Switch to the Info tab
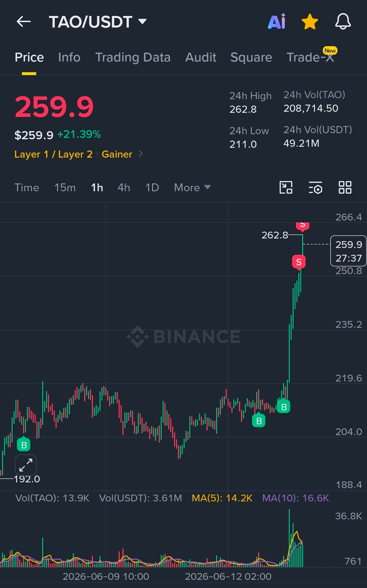Viewport: 367px width, 588px height. (x=69, y=57)
